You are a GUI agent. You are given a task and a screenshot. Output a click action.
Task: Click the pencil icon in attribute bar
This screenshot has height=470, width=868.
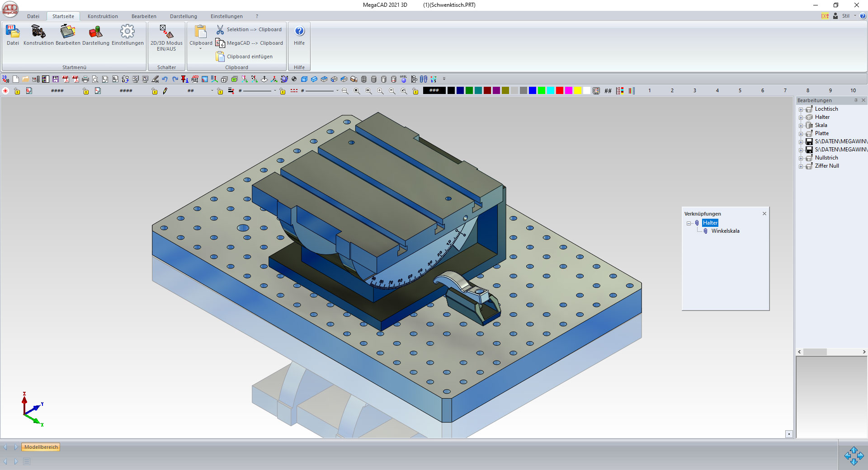[x=165, y=91]
